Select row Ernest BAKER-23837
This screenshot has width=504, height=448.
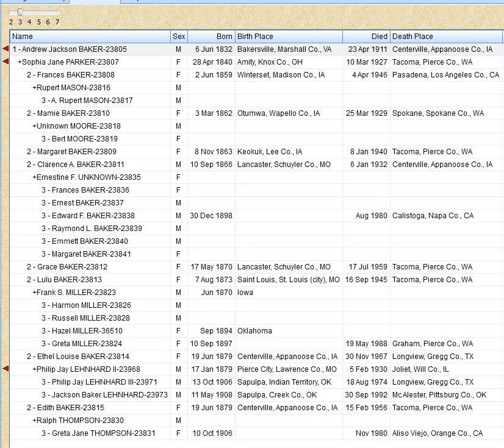256,203
